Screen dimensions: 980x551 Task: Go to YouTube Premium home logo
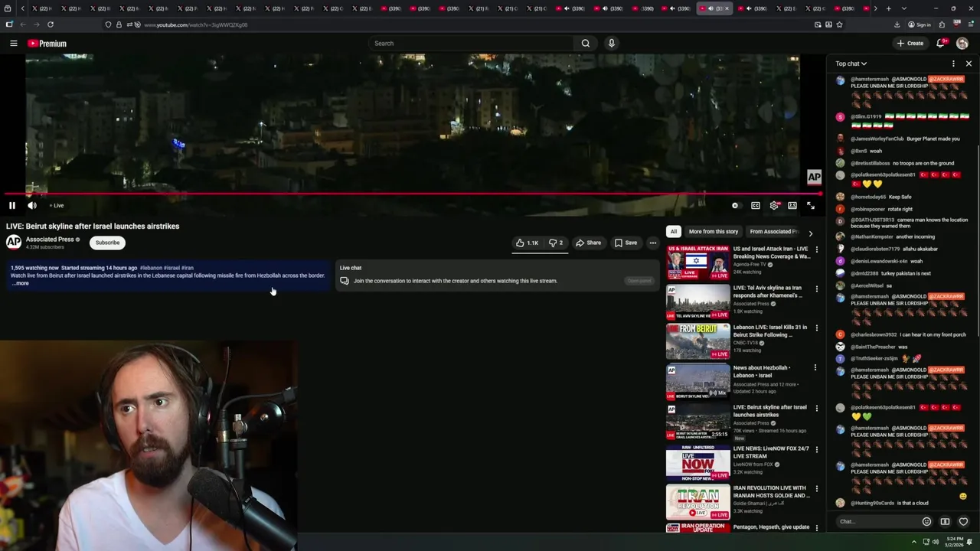click(x=47, y=44)
